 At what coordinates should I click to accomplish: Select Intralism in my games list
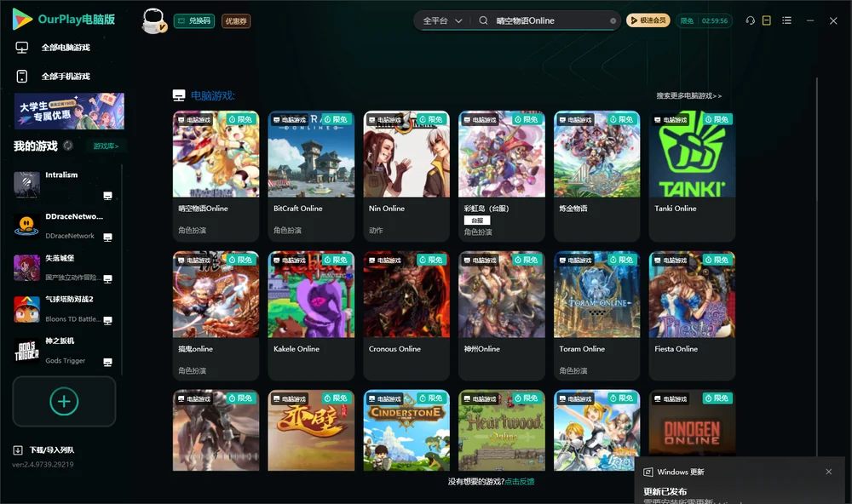(64, 185)
